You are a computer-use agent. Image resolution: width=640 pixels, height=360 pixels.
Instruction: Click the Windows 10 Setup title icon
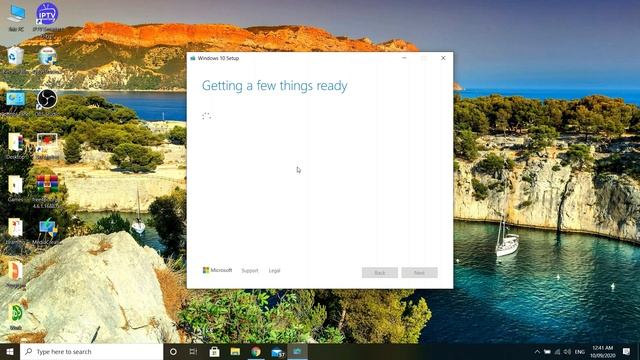pyautogui.click(x=193, y=58)
